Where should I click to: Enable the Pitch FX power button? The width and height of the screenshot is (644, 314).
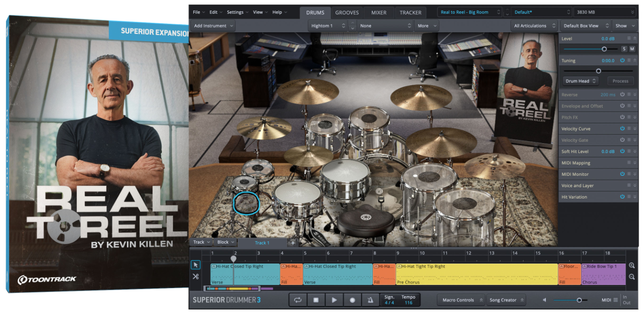coord(622,117)
